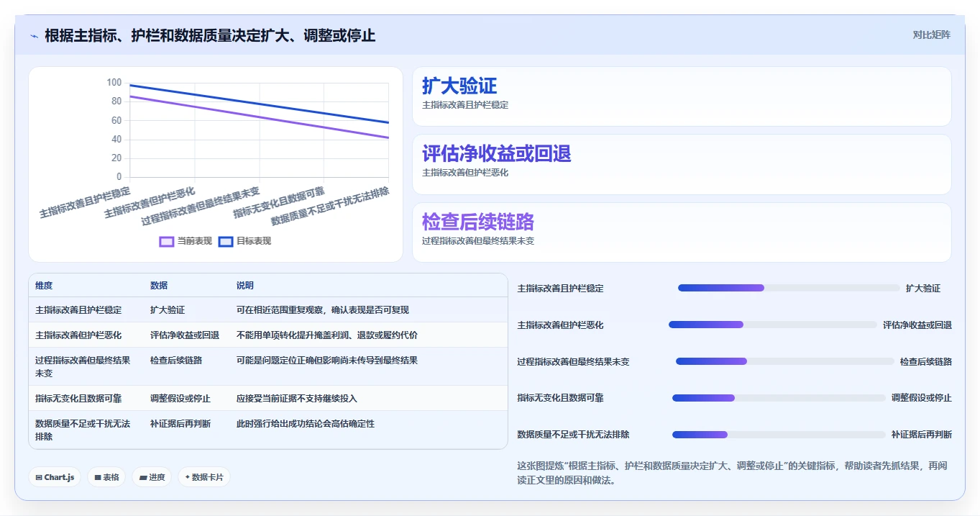This screenshot has width=980, height=516.
Task: Click the header title 根据主指标、护栏和数据质量决定扩大、调整或停止
Action: [210, 35]
